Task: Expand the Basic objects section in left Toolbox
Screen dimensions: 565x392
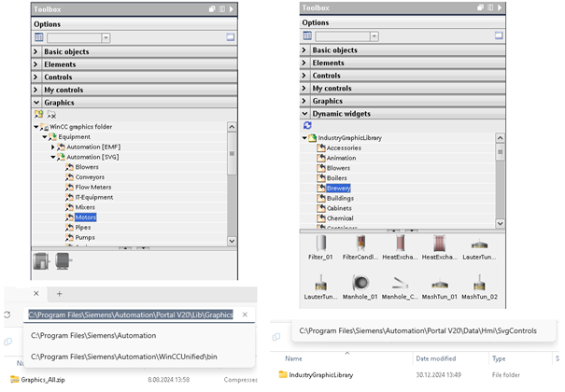Action: (x=37, y=51)
